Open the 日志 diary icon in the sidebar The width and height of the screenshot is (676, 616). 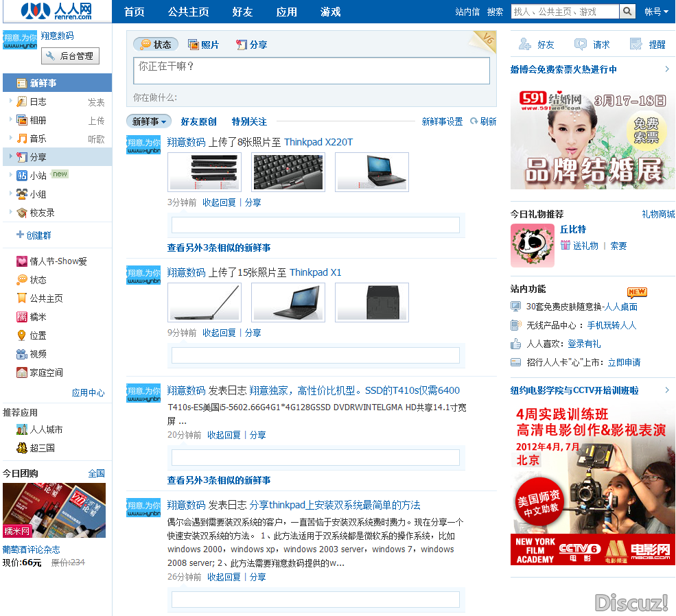point(21,102)
